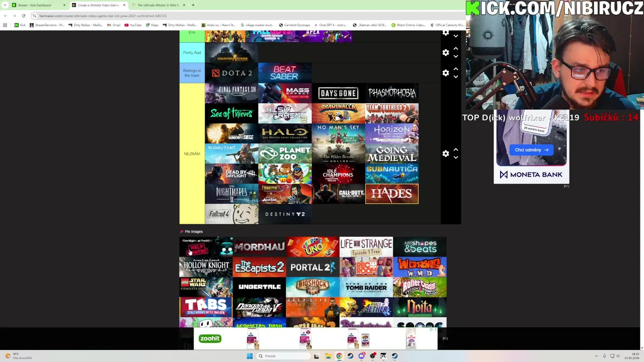Image resolution: width=644 pixels, height=362 pixels.
Task: Open Chrome from the taskbar
Action: tap(339, 356)
